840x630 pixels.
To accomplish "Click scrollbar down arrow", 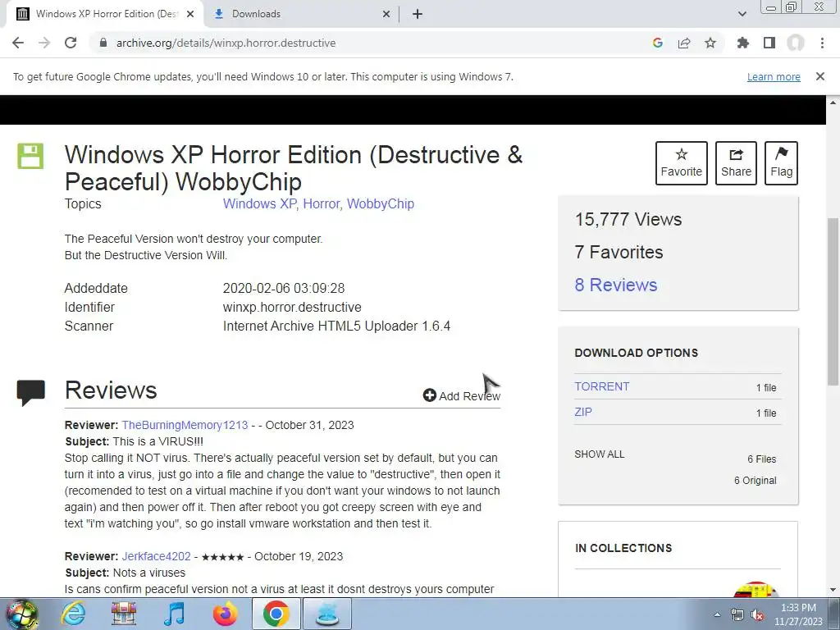I will [x=833, y=591].
